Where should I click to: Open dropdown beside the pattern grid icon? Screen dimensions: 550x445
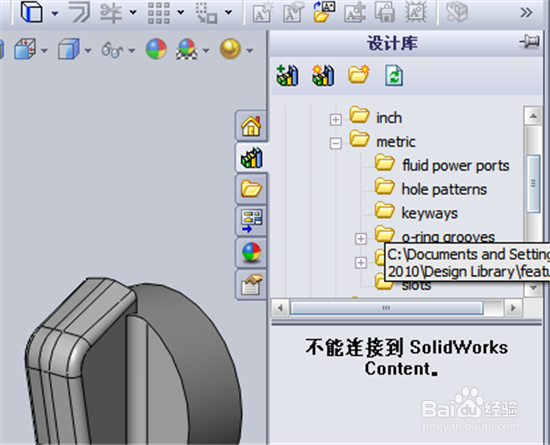(x=181, y=12)
